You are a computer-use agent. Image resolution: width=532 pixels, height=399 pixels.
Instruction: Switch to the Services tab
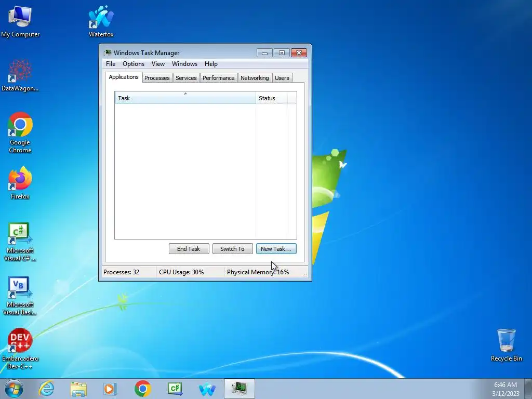[186, 78]
